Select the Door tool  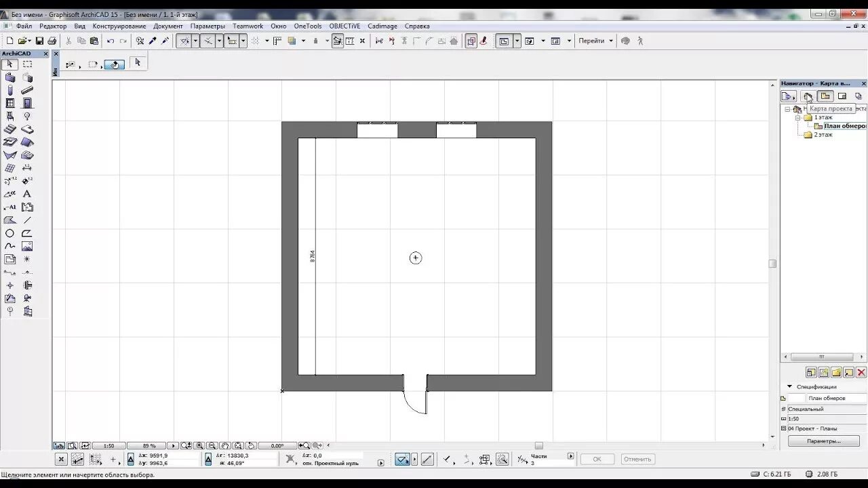[27, 103]
